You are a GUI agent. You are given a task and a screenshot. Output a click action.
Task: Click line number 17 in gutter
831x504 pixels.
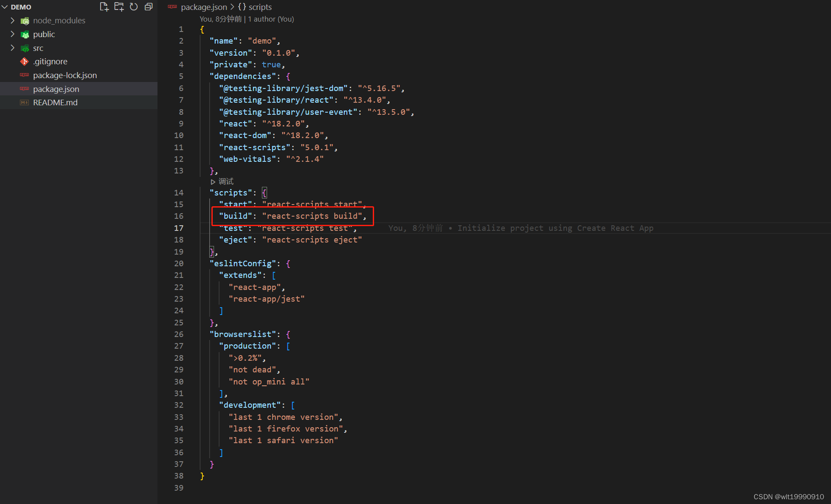tap(179, 228)
